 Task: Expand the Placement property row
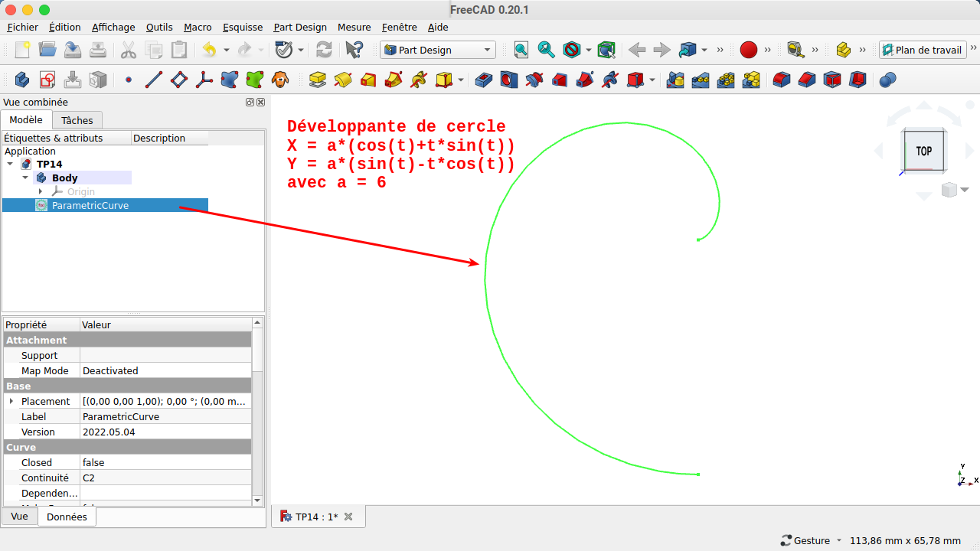(x=11, y=401)
